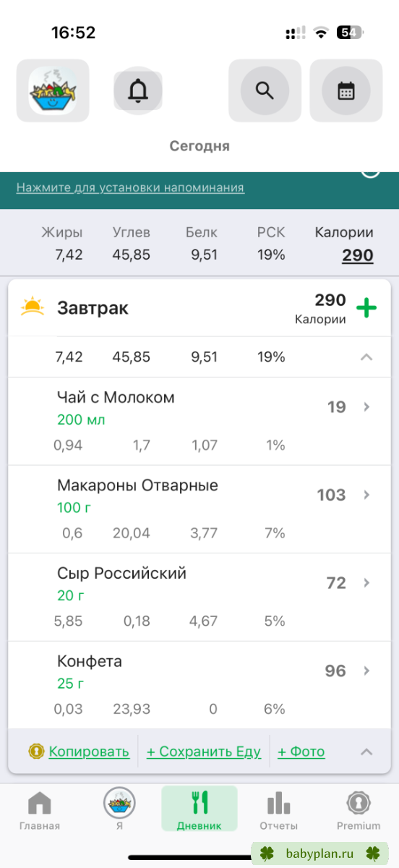Viewport: 399px width, 868px height.
Task: Collapse breakfast section using bottom chevron
Action: [x=366, y=752]
